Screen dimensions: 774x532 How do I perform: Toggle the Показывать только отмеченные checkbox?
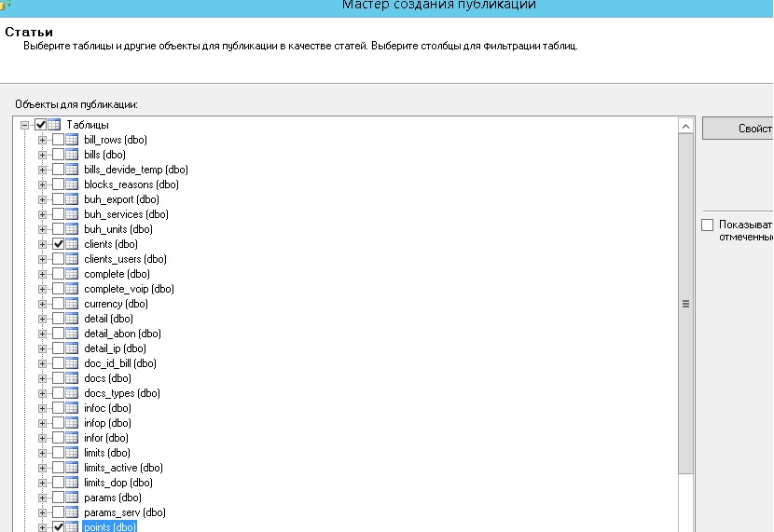point(707,225)
